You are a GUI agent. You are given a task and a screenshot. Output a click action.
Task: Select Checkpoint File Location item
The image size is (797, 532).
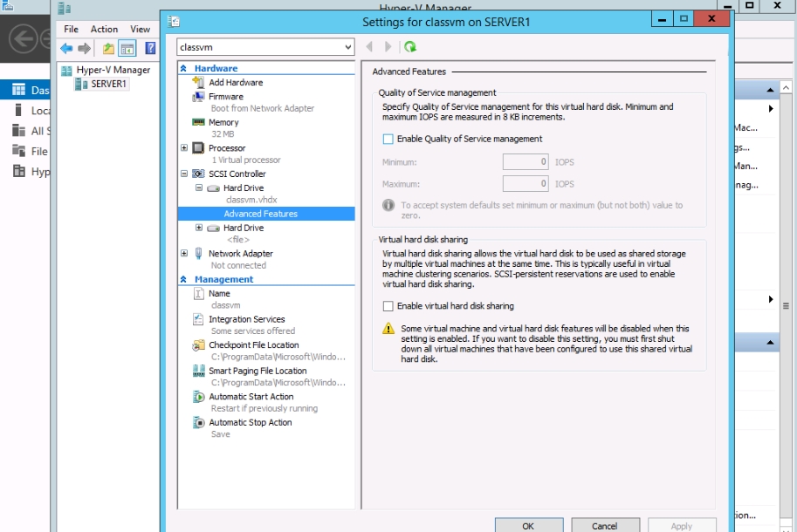[x=254, y=345]
